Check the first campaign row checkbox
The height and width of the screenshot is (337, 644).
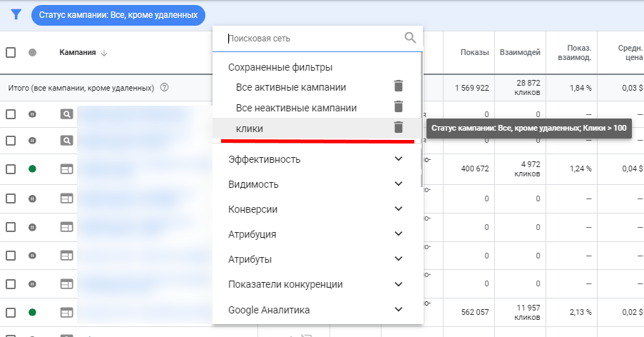pos(11,114)
